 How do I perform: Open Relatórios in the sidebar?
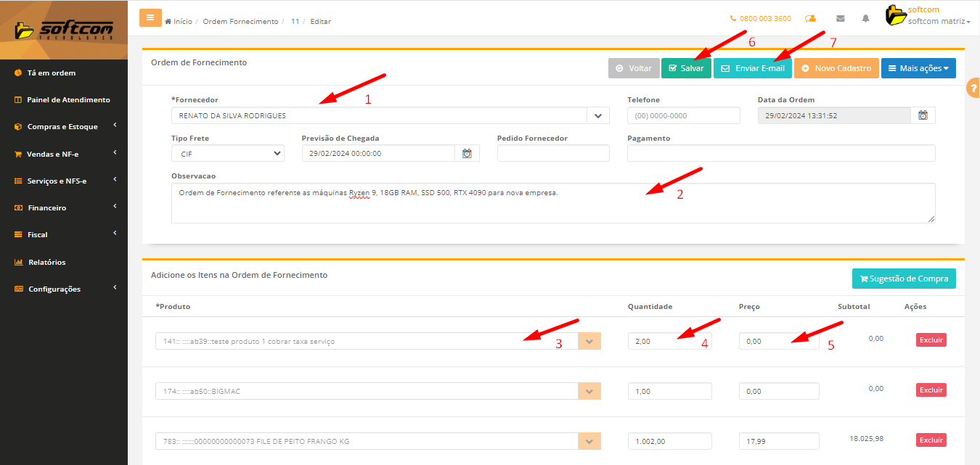point(46,262)
